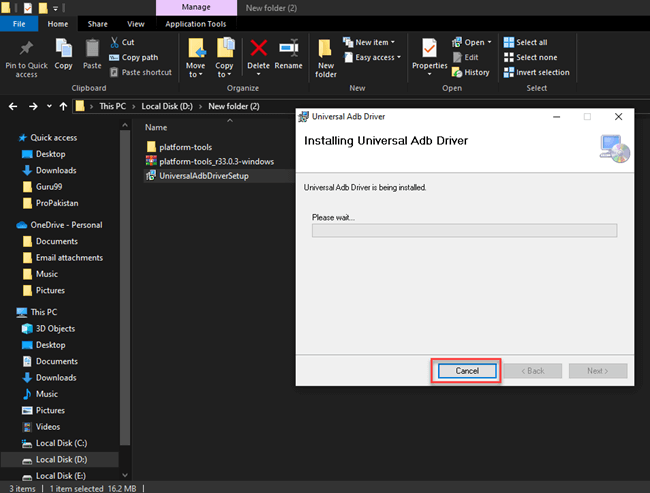The width and height of the screenshot is (650, 493).
Task: Cancel the Universal Adb Driver installation
Action: (467, 371)
